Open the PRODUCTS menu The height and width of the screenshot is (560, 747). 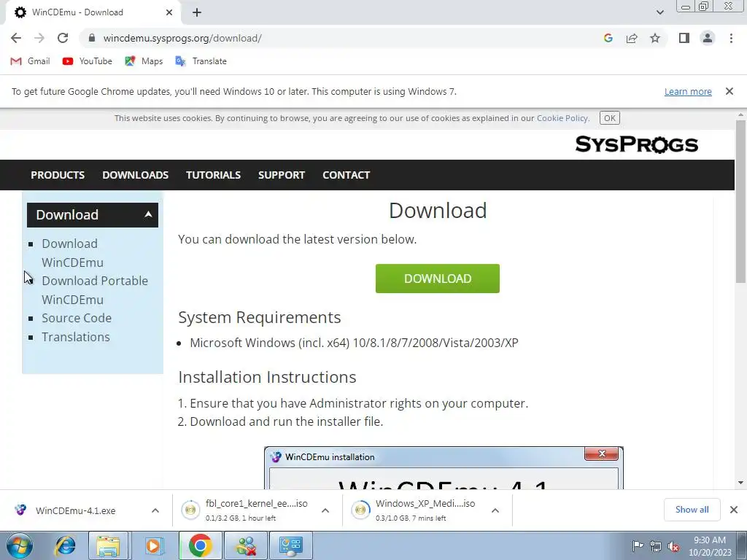(x=58, y=175)
